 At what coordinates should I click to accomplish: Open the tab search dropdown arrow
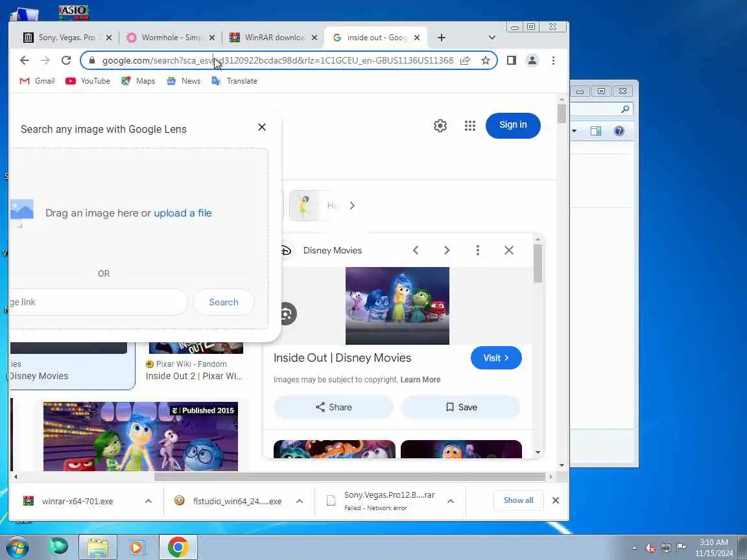tap(492, 38)
